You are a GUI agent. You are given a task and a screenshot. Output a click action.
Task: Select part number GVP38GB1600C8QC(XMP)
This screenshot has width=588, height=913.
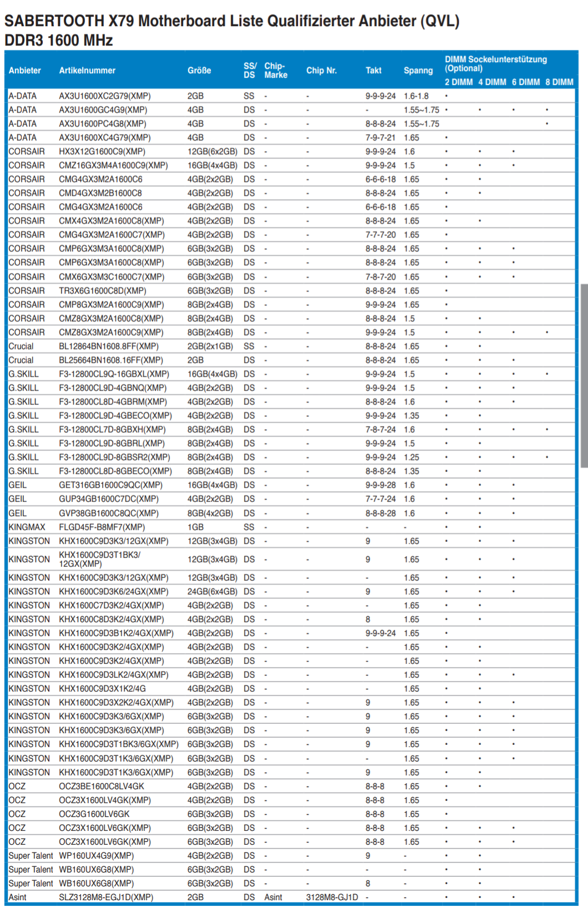[x=109, y=513]
